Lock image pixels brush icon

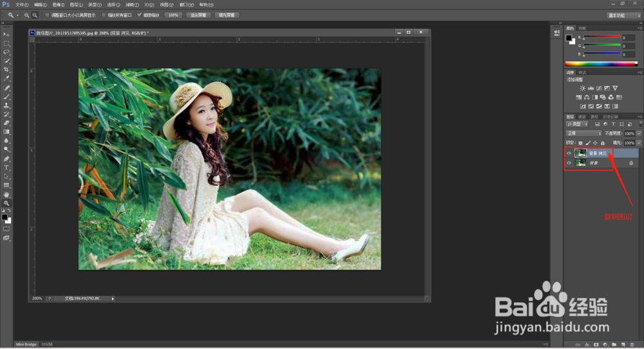point(588,143)
